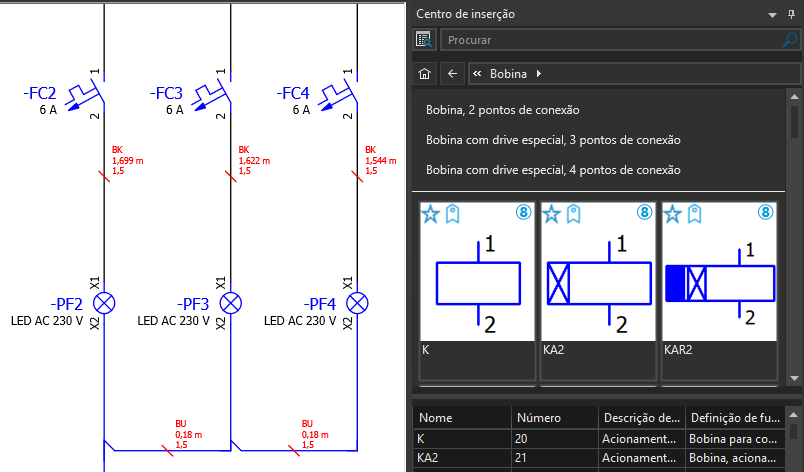The width and height of the screenshot is (804, 472).
Task: Select the KAR2 coil symbol thumbnail
Action: [719, 281]
